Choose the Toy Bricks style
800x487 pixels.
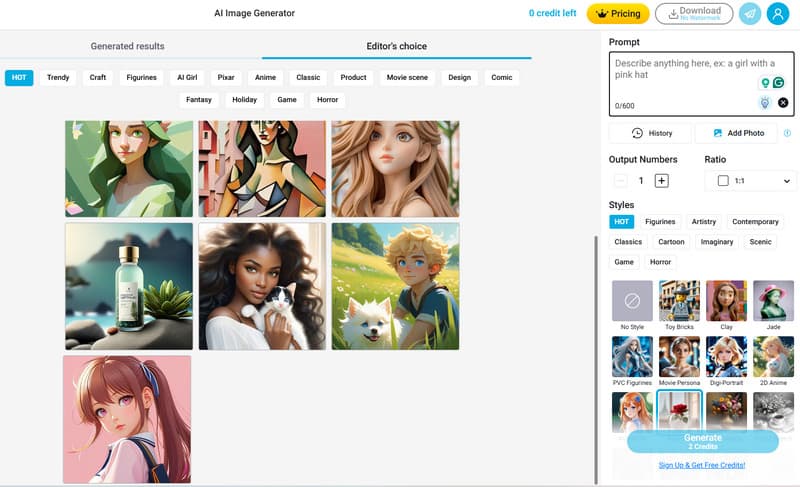click(x=679, y=300)
